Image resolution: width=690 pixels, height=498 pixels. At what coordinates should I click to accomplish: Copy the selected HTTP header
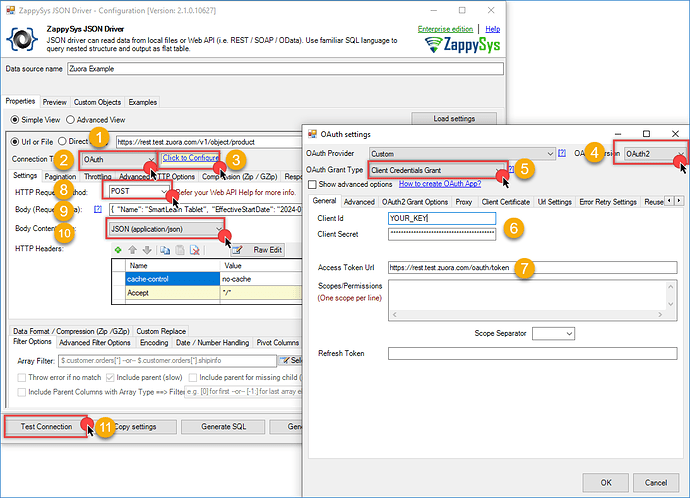click(165, 250)
